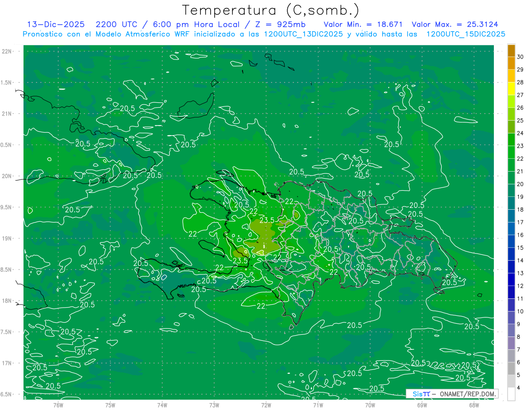Click the longitude axis label "70W"
This screenshot has width=532, height=411.
370,405
